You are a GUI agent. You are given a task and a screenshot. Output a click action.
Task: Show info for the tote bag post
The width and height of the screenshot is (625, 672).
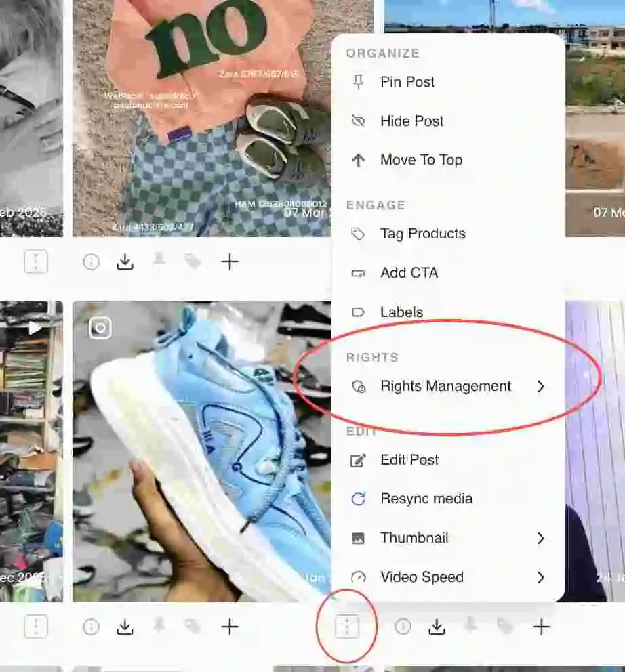pyautogui.click(x=91, y=261)
